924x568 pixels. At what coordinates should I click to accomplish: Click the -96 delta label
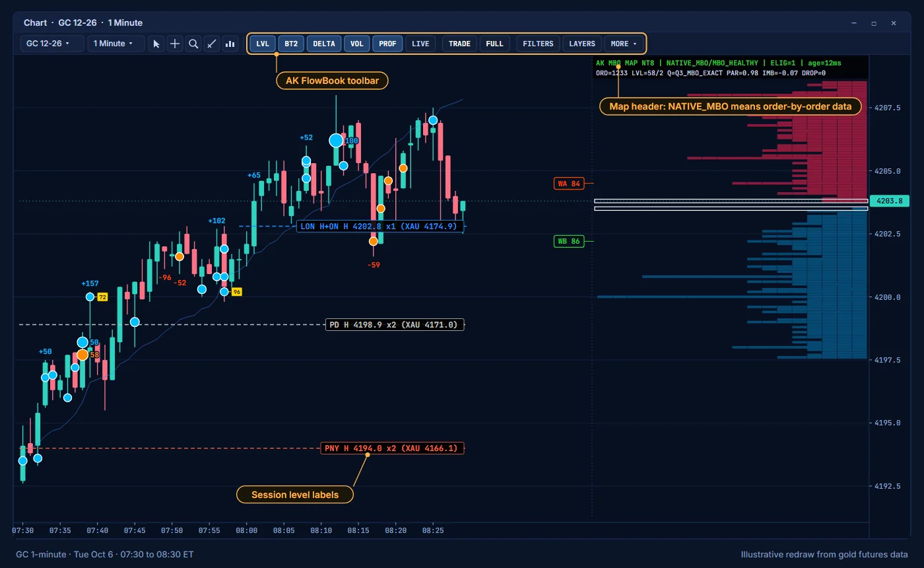(x=165, y=278)
